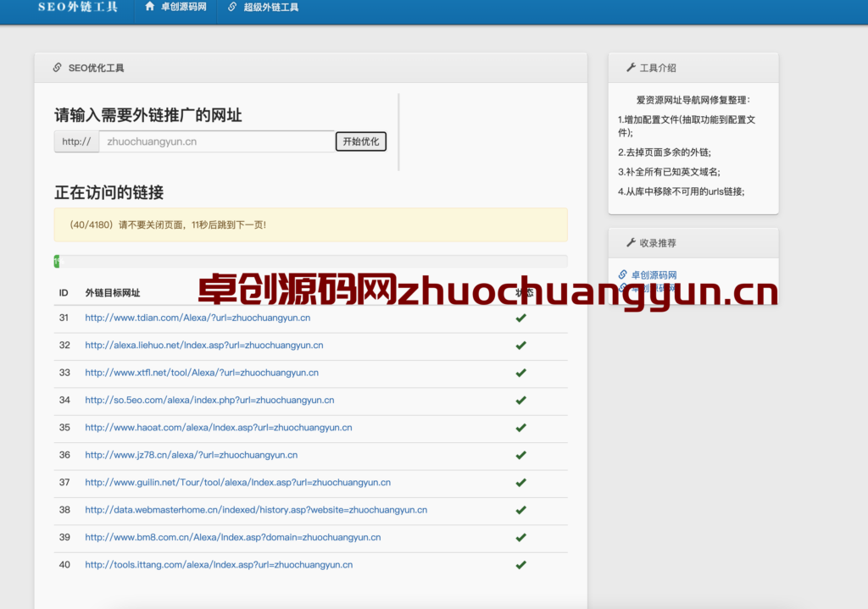
Task: Click the SEO外链工具 site logo
Action: [x=77, y=7]
